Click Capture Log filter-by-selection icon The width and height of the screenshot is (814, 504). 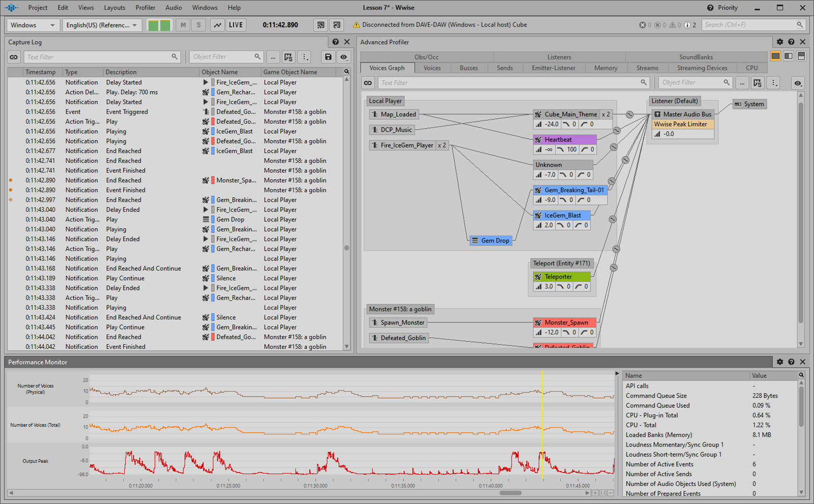point(288,57)
